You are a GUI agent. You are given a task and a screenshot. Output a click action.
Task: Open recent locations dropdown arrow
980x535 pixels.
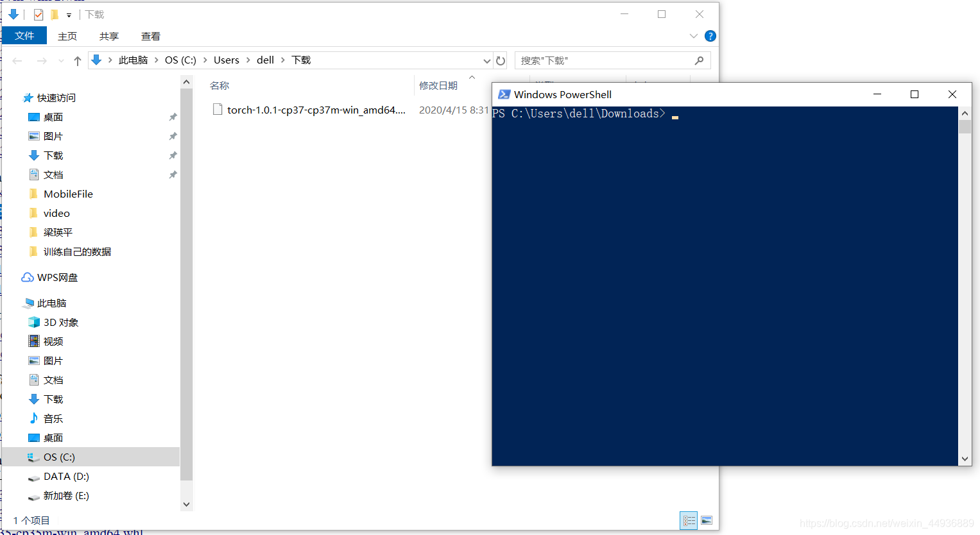(61, 61)
